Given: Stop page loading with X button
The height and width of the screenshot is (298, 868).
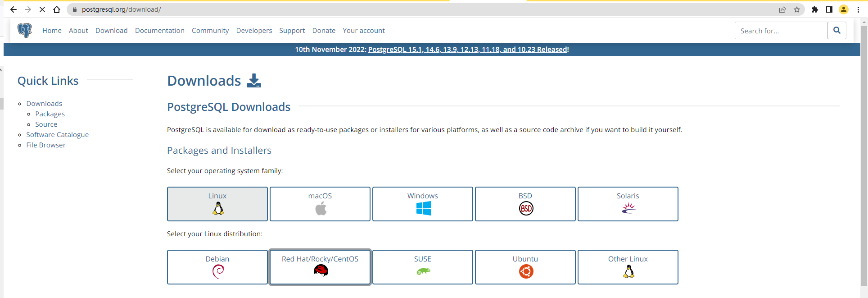Looking at the screenshot, I should click(42, 9).
